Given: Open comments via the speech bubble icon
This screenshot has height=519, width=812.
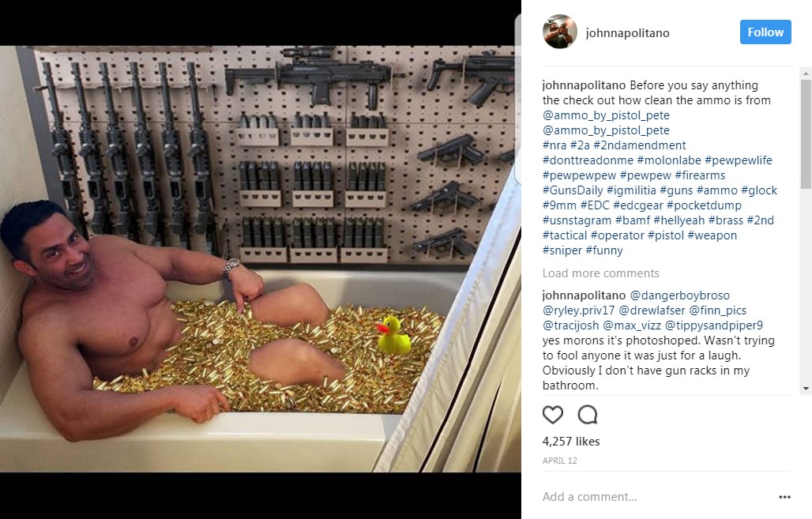Looking at the screenshot, I should (x=588, y=415).
